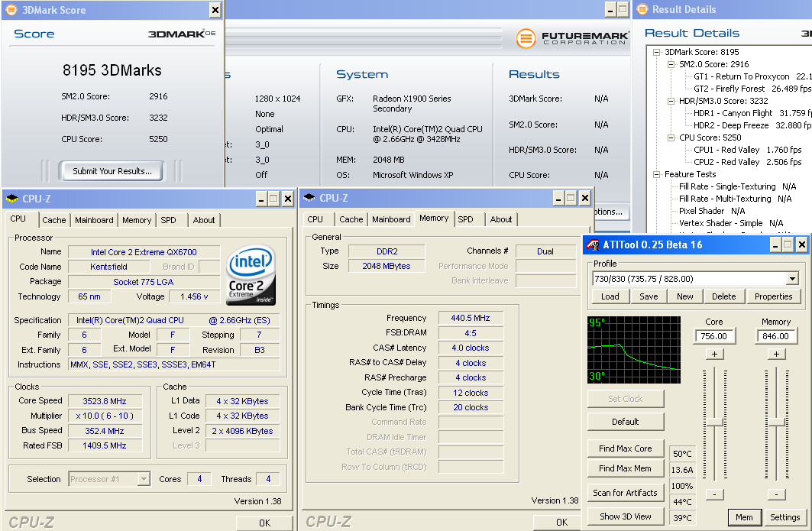Click the Result Details title bar icon

tap(642, 9)
